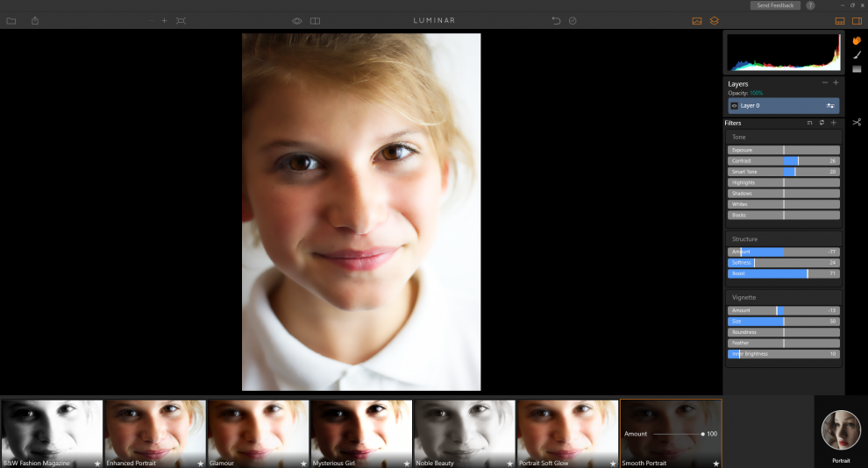This screenshot has height=468, width=868.
Task: Adjust the Roundness slider
Action: (783, 332)
